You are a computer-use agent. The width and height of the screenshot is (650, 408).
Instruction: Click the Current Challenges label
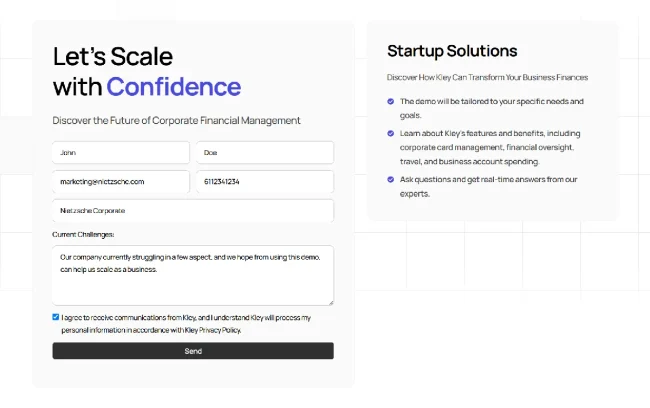pyautogui.click(x=83, y=234)
